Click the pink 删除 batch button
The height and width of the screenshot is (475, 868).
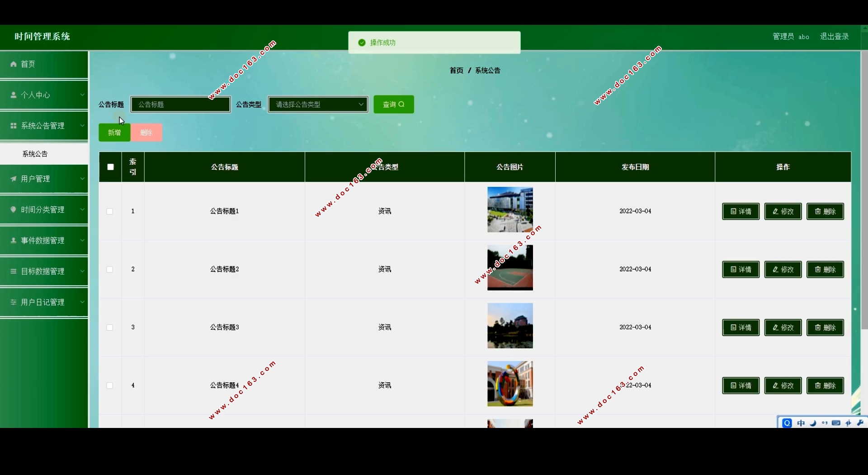[x=146, y=133]
